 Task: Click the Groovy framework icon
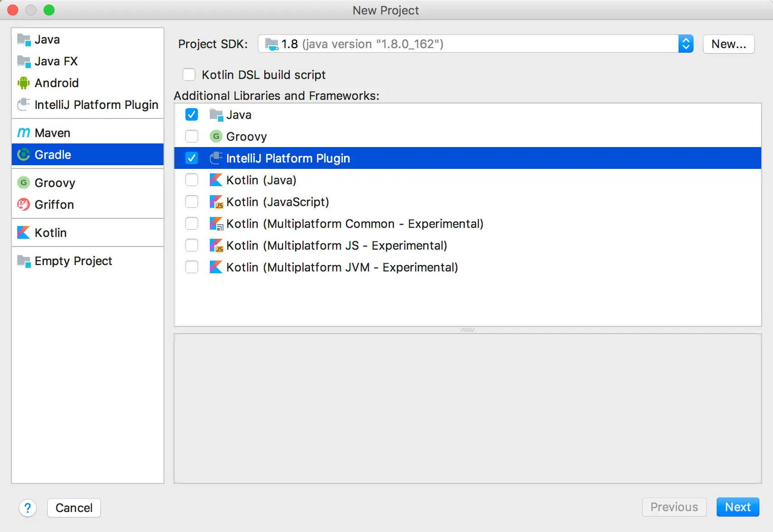click(x=216, y=136)
